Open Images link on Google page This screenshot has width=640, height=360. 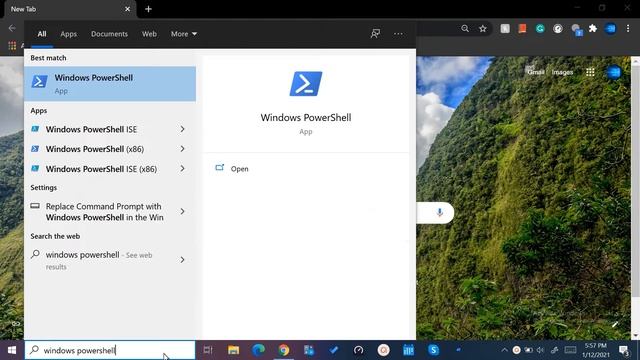tap(562, 72)
